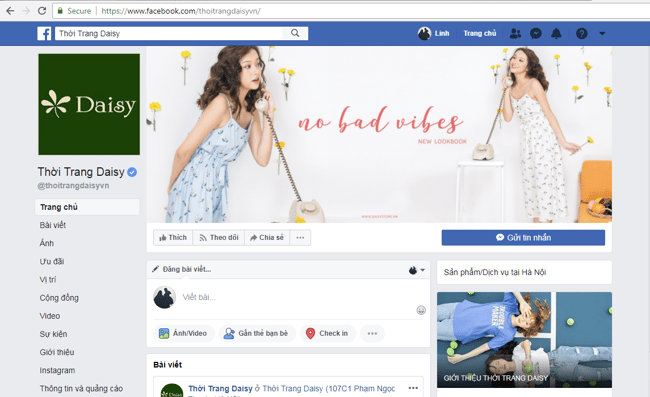Open the notifications bell icon
Image resolution: width=650 pixels, height=397 pixels.
(556, 33)
